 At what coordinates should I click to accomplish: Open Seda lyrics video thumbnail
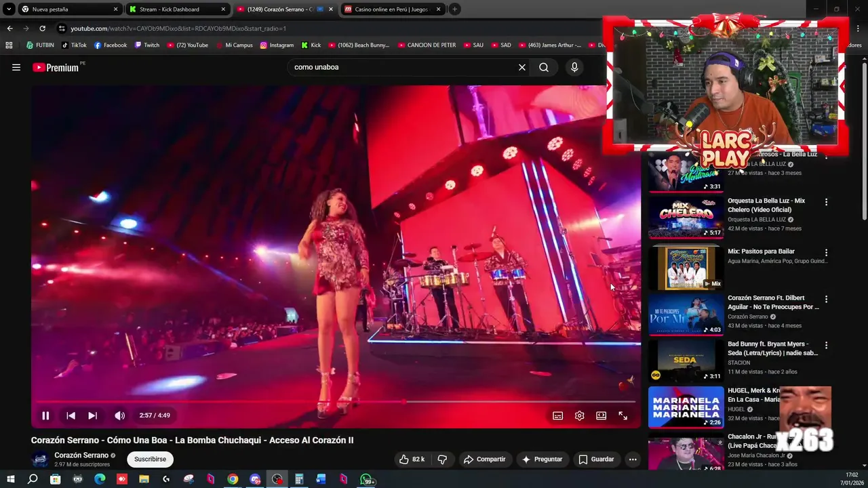coord(686,360)
